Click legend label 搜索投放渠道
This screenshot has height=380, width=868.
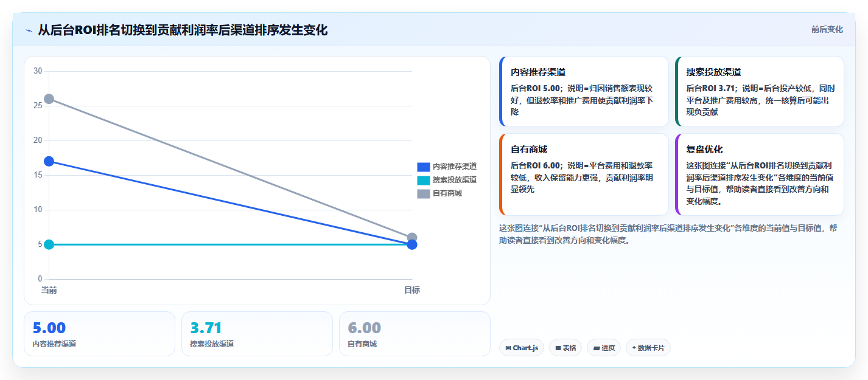455,180
